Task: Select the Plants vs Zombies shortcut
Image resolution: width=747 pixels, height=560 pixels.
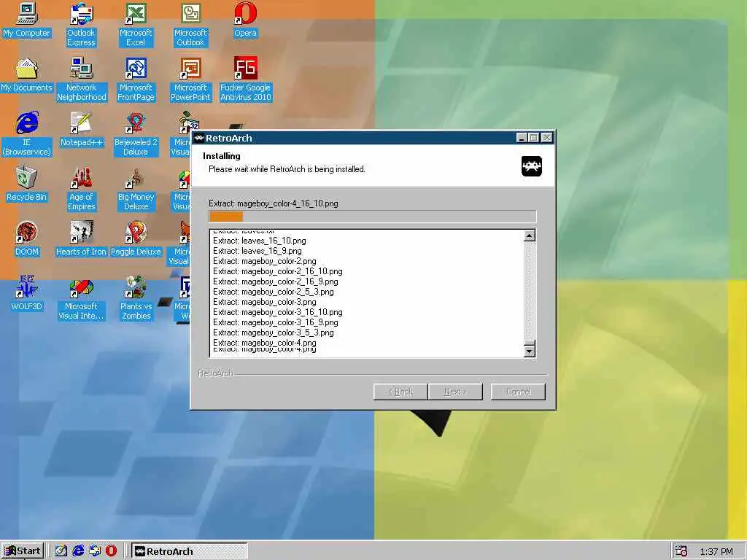Action: [x=136, y=298]
